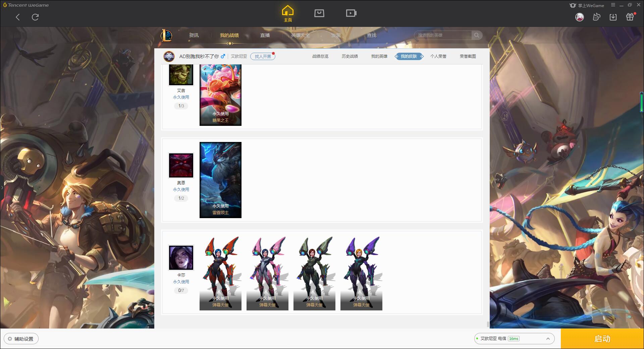Viewport: 644px width, 349px height.
Task: Click the 1/3 skin count badge
Action: pos(181,106)
